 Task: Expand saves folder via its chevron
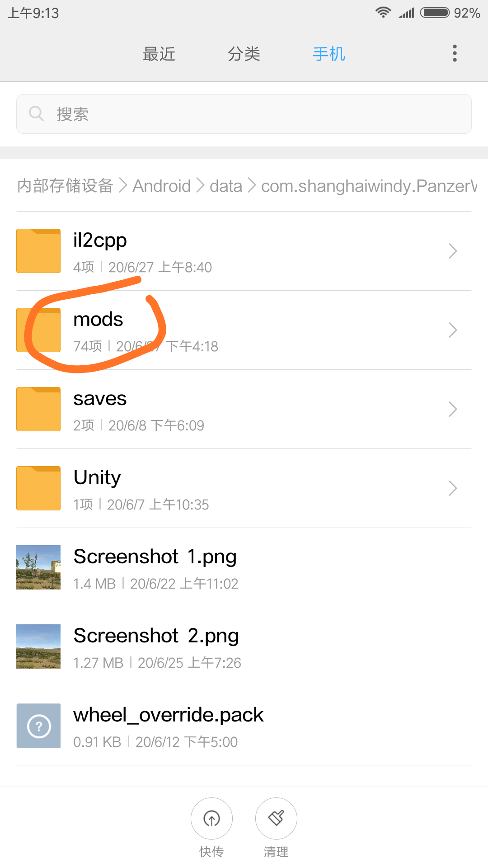pos(453,409)
